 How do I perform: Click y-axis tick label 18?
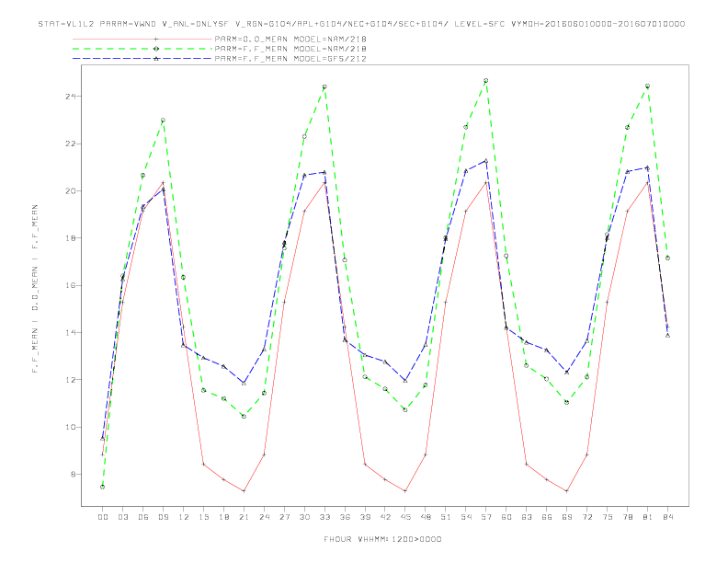point(71,238)
